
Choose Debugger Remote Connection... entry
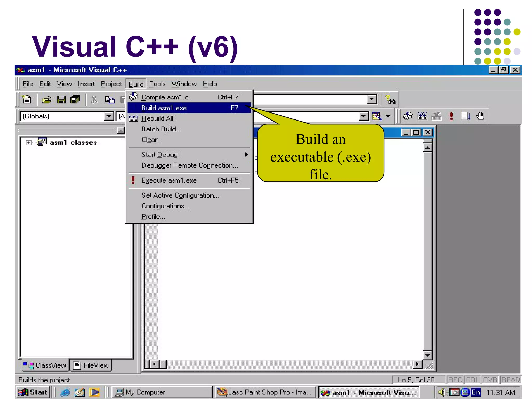point(189,165)
